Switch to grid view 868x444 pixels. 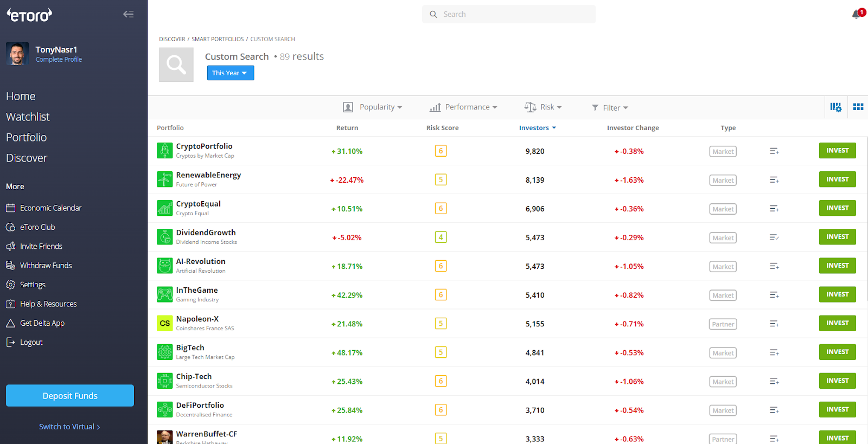pos(858,107)
